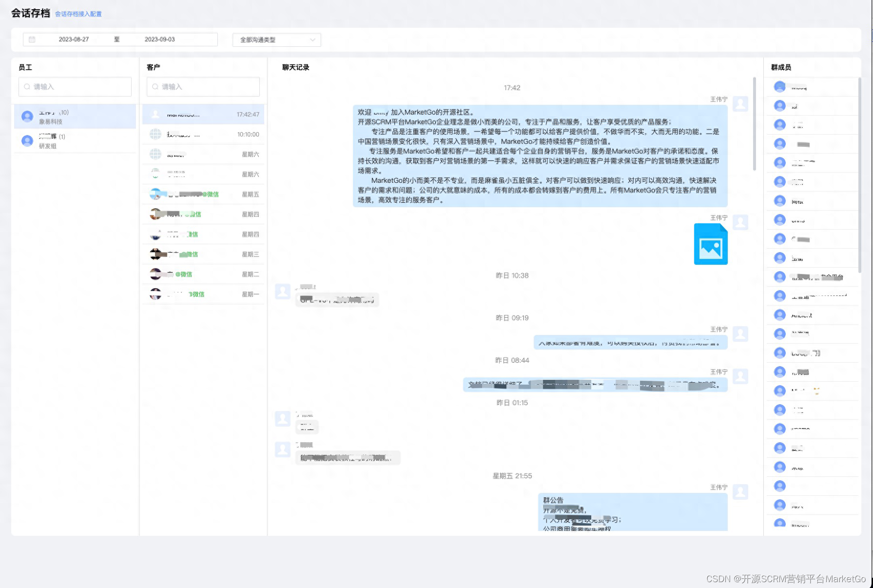Open the 星期六 conversation with grid avatar
The height and width of the screenshot is (588, 873).
click(203, 154)
